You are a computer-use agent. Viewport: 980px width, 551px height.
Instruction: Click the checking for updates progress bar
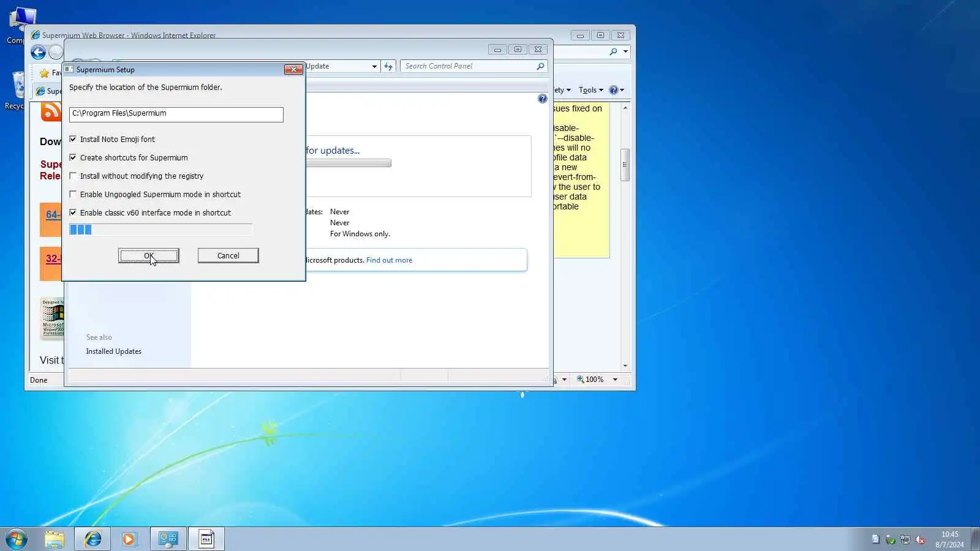348,163
